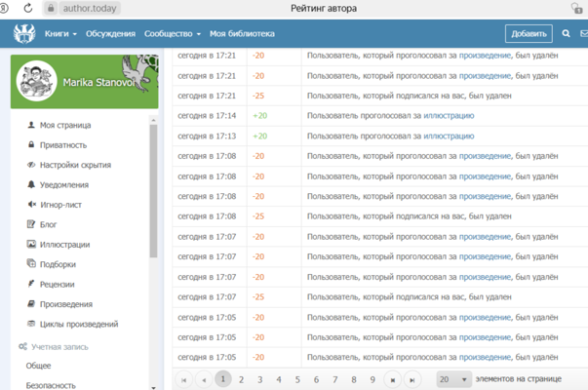Expand the Сообщество dropdown menu
Image resolution: width=588 pixels, height=390 pixels.
tap(172, 34)
